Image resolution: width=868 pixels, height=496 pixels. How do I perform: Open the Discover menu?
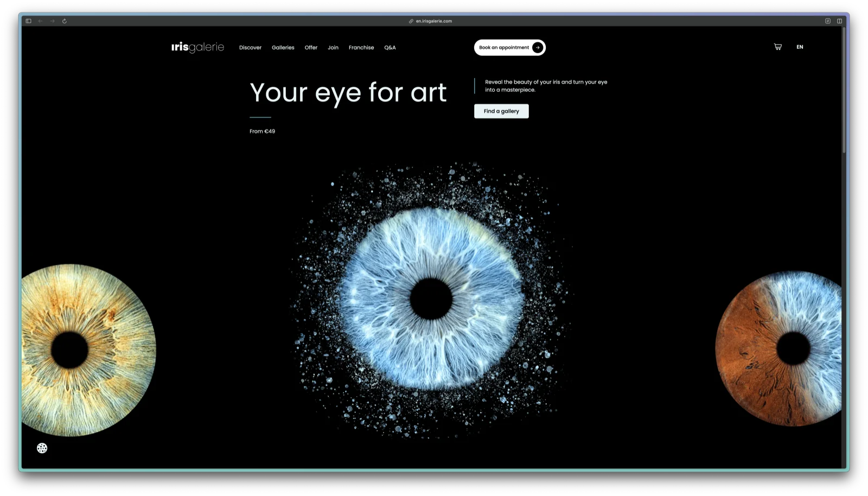click(250, 48)
